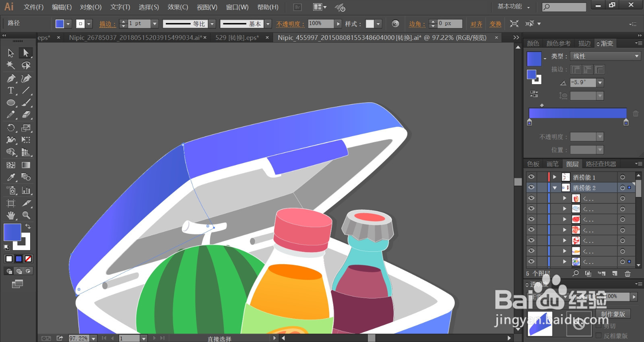Toggle visibility of the fourth sublayer
This screenshot has height=342, width=644.
[x=531, y=230]
